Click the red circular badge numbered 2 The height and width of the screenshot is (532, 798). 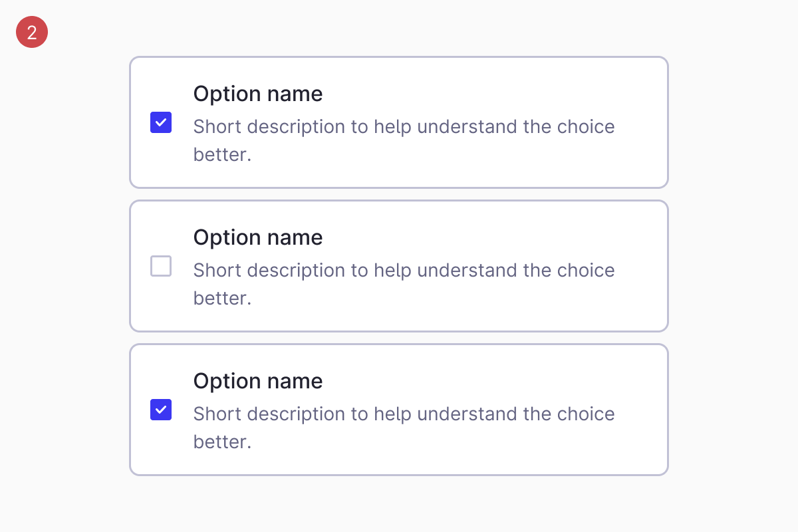(x=31, y=31)
